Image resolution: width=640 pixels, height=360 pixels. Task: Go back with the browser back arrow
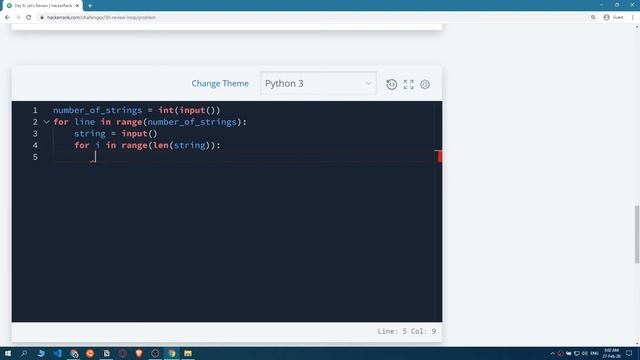point(7,17)
